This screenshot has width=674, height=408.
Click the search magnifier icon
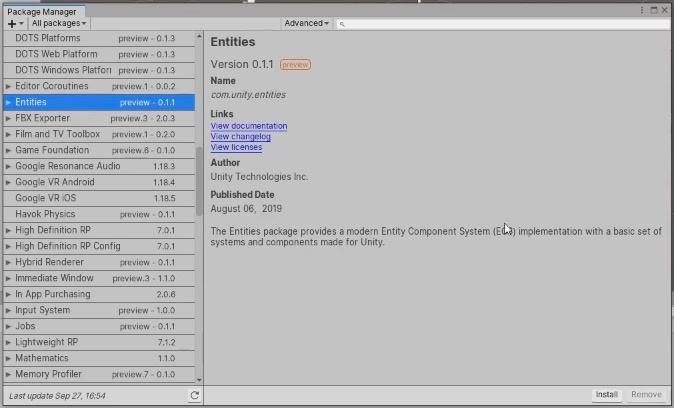coord(342,24)
